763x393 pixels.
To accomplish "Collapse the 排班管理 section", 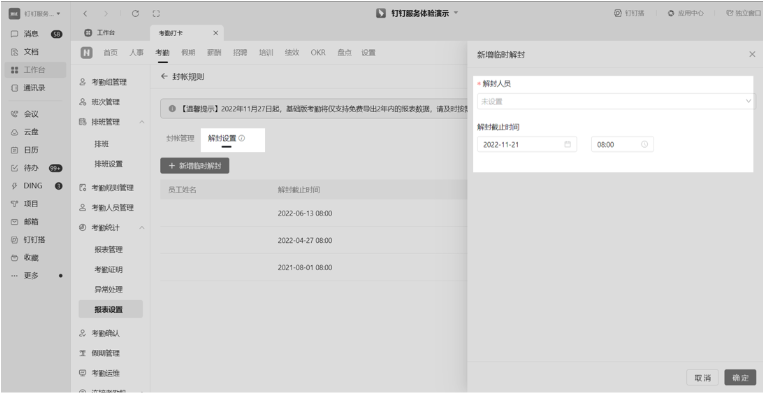I will 142,122.
